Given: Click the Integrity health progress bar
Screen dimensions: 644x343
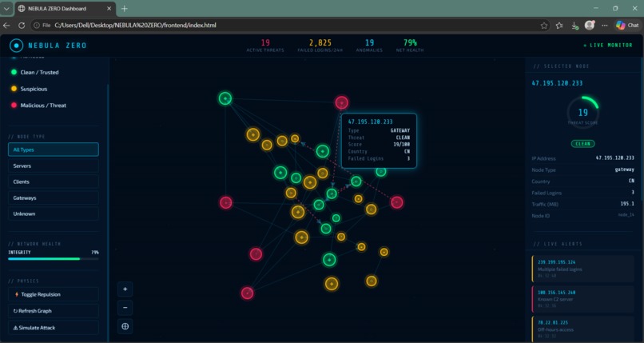Looking at the screenshot, I should click(54, 259).
